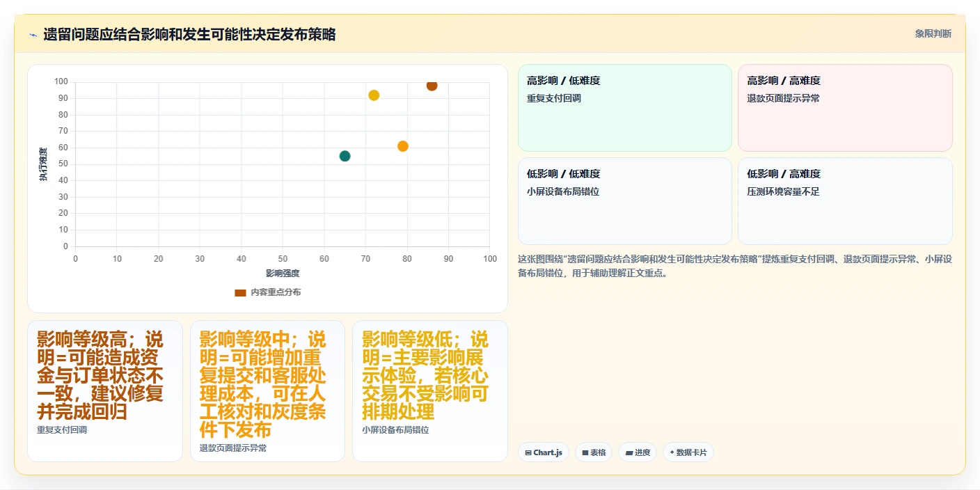Open the 低影响 / 高难度 quadrant card

pyautogui.click(x=845, y=201)
